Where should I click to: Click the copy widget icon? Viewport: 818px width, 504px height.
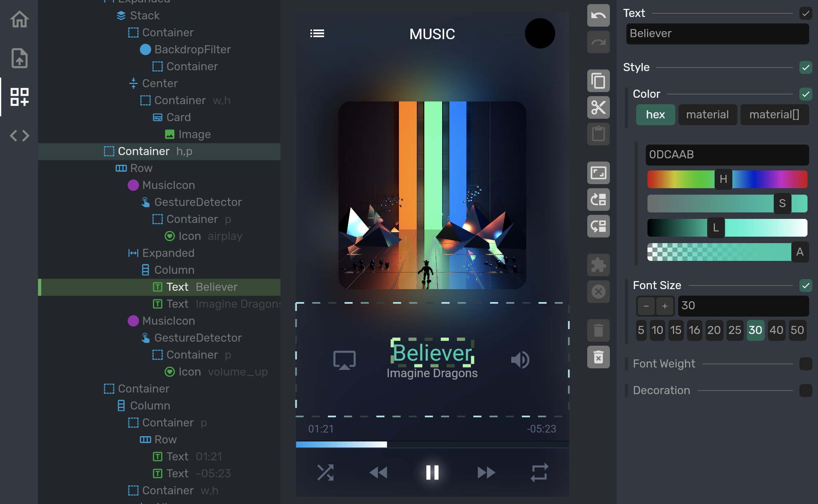tap(598, 81)
